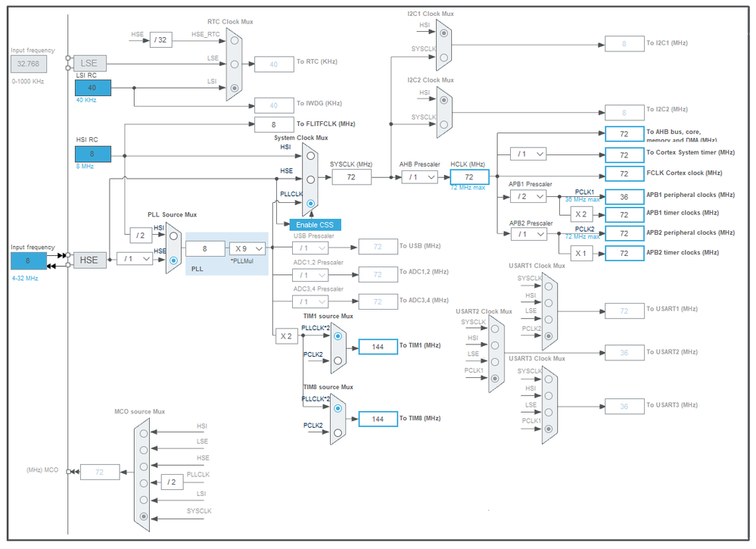Click the To RTC (KHz) value box
The height and width of the screenshot is (549, 756).
(274, 64)
